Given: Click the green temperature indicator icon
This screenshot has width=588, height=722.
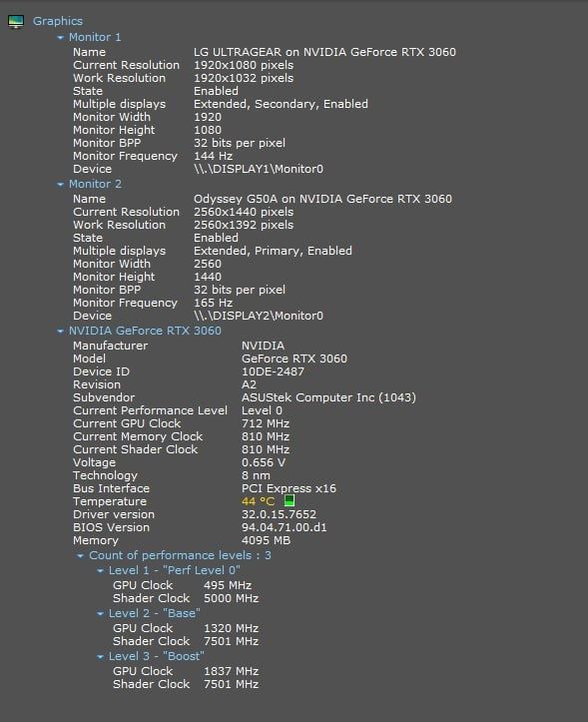Looking at the screenshot, I should 290,500.
